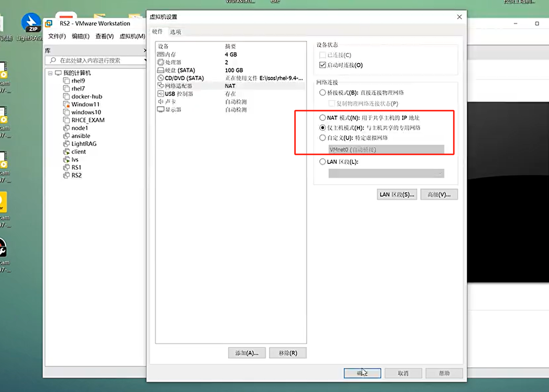Click 100 GB disk summary value
549x392 pixels.
coord(234,70)
